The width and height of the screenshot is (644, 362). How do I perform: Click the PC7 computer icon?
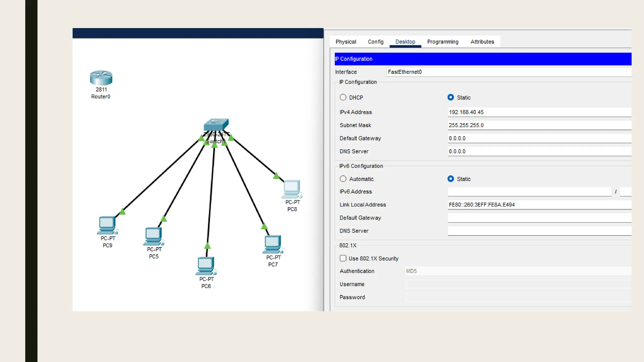273,244
